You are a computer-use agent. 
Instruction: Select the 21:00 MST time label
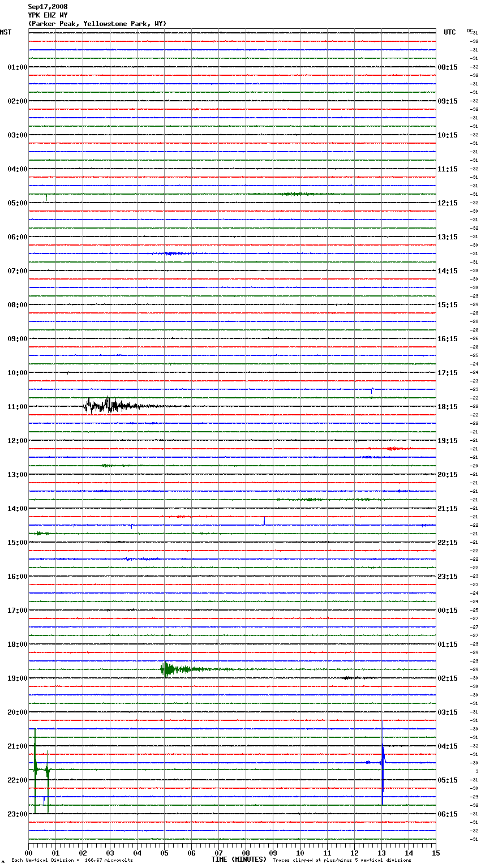[x=18, y=746]
